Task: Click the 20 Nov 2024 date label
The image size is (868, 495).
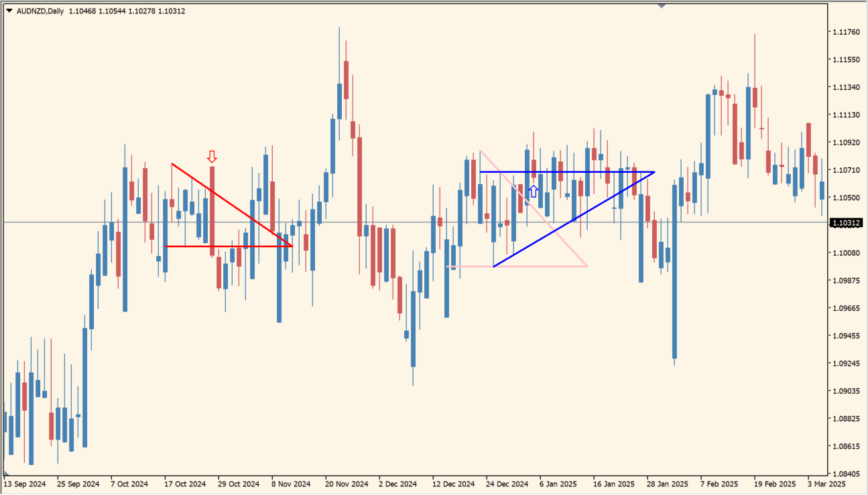Action: pyautogui.click(x=347, y=484)
